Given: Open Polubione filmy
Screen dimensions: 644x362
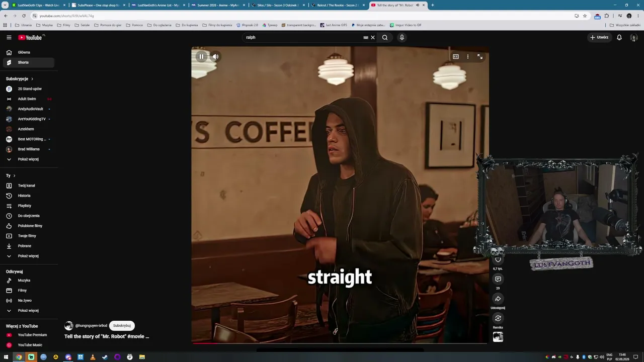Looking at the screenshot, I should pyautogui.click(x=28, y=226).
